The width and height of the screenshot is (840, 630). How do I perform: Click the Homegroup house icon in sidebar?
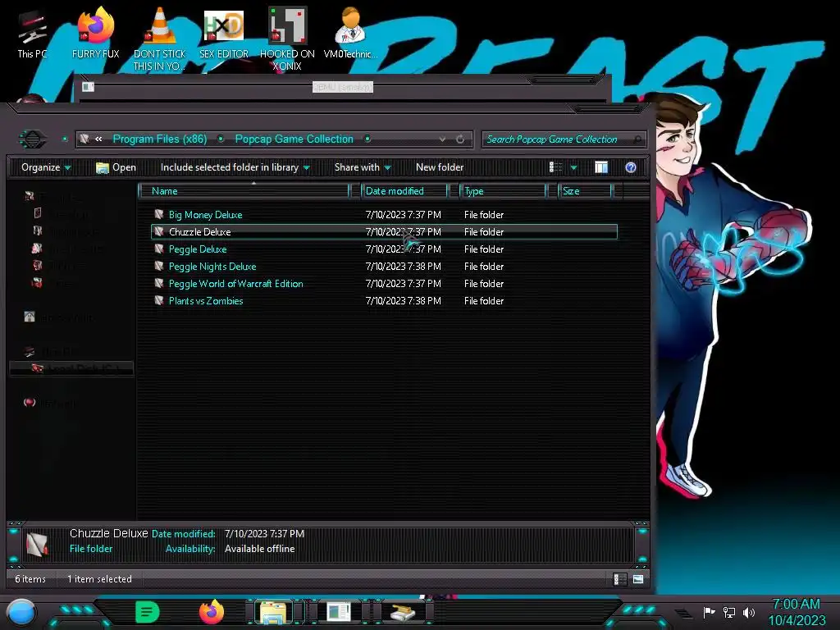point(30,317)
